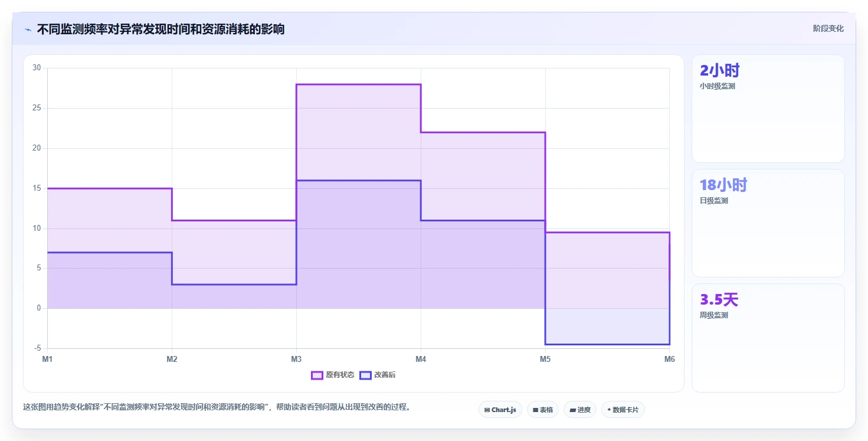Click the purple 原有状态 legend swatch
This screenshot has height=441, width=868.
tap(317, 375)
